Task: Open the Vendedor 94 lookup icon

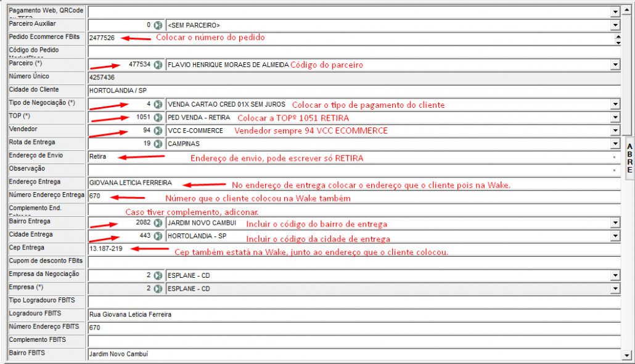Action: tap(158, 131)
